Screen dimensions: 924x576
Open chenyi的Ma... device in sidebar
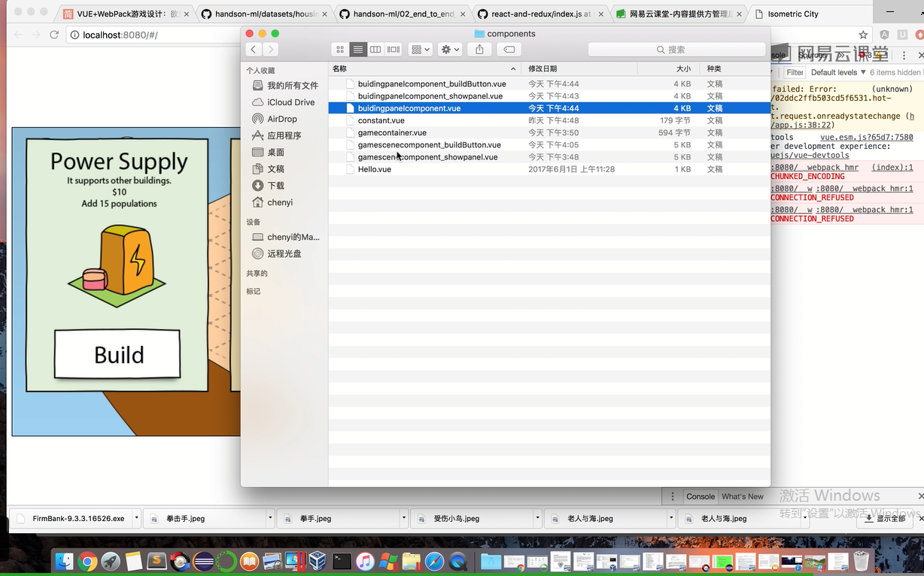pos(285,237)
